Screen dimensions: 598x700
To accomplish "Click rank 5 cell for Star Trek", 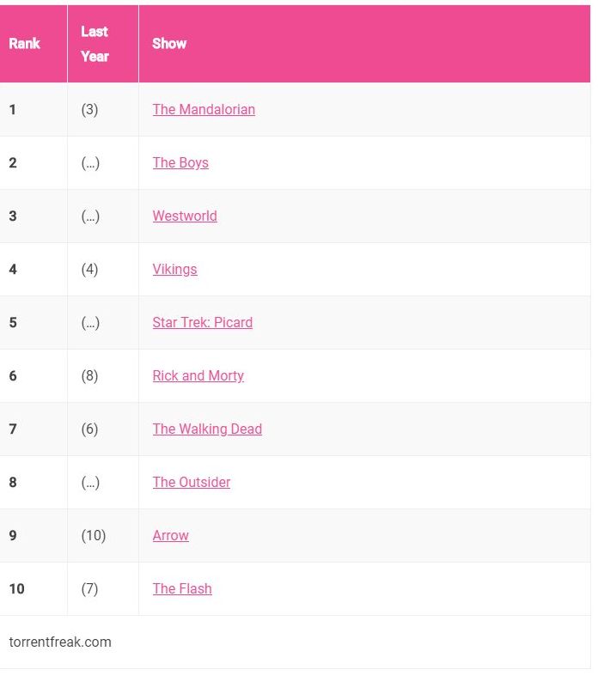I will pyautogui.click(x=13, y=322).
